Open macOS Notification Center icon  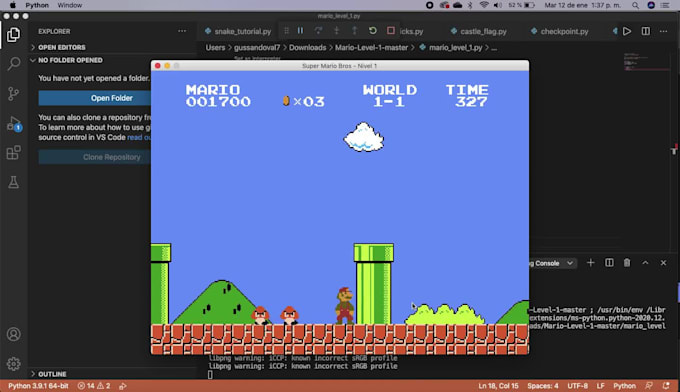[x=665, y=5]
